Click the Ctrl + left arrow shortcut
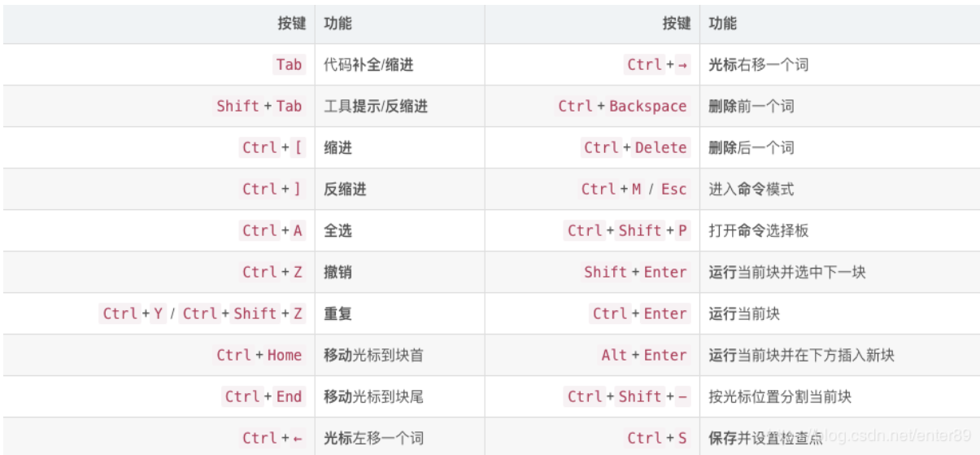Image resolution: width=980 pixels, height=455 pixels. click(272, 439)
